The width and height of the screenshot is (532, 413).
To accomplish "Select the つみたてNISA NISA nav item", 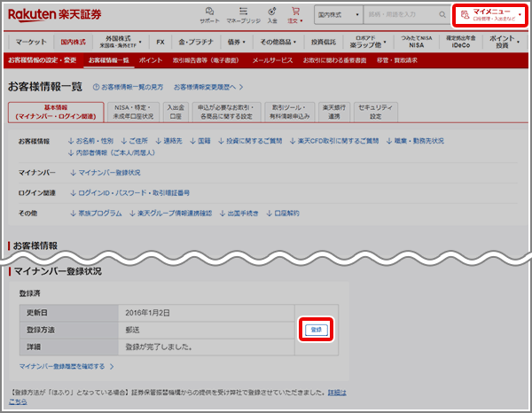I will [x=417, y=42].
